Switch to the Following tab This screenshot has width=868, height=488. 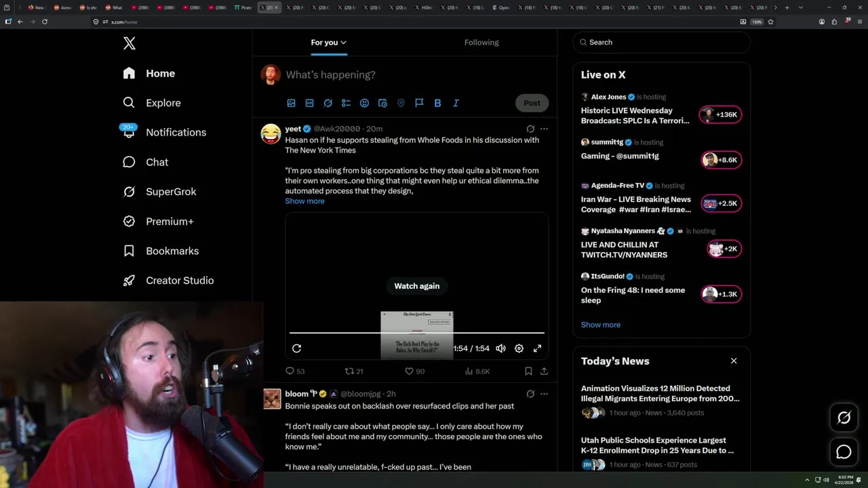pos(481,42)
